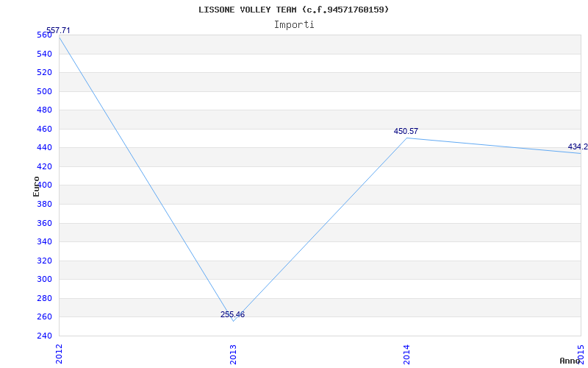Screen dimensions: 588x368
Task: Click the 460 y-axis tick label
Action: [x=45, y=130]
